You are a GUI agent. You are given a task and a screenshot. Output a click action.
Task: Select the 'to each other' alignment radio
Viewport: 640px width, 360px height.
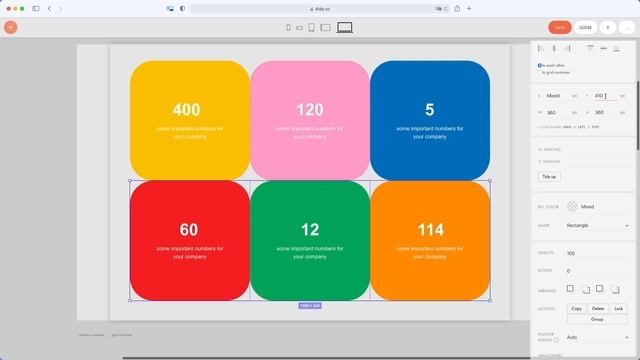(540, 65)
